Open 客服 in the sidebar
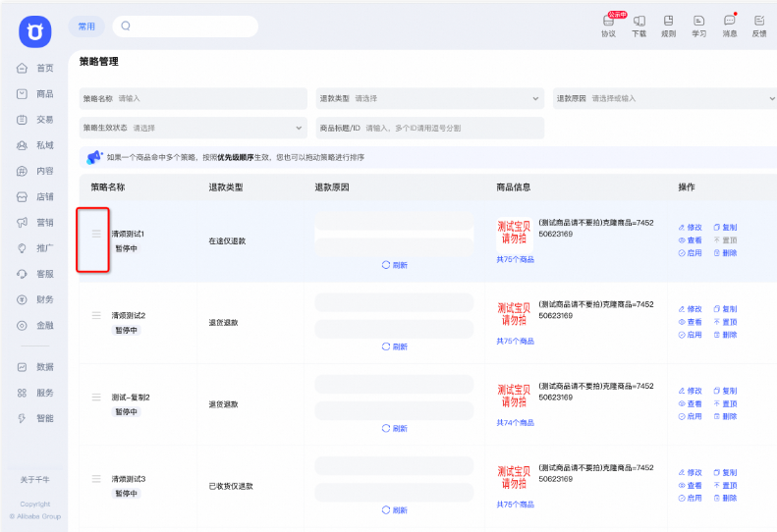Viewport: 777px width, 532px height. (x=34, y=274)
